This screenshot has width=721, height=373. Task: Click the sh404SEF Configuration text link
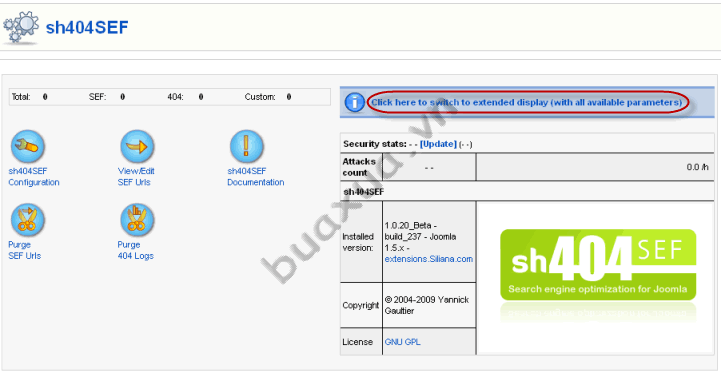tap(34, 177)
